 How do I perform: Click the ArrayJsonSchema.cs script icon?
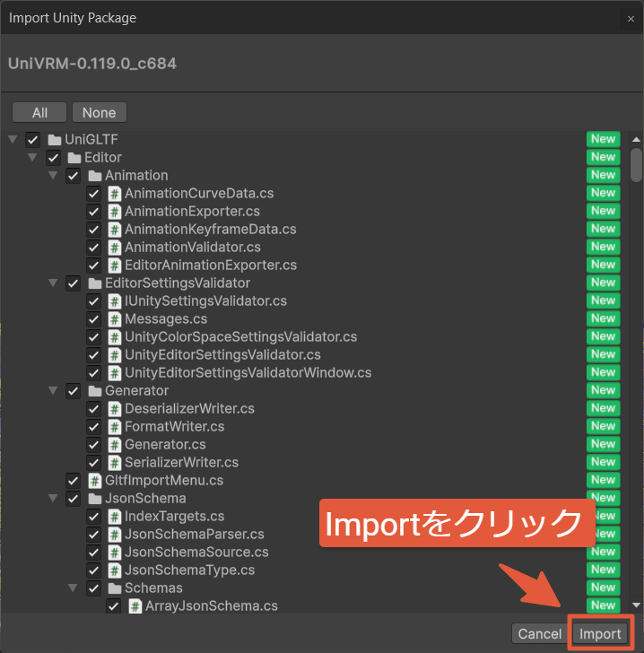pos(135,606)
